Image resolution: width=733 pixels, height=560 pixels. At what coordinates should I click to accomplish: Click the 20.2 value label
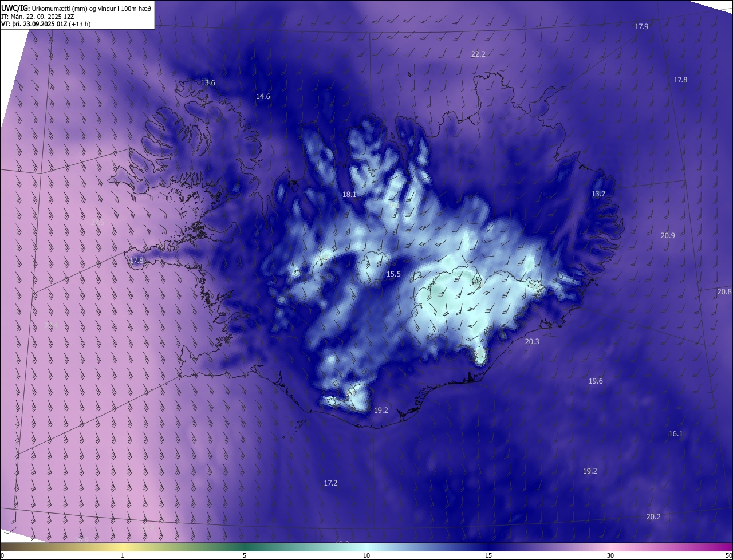pyautogui.click(x=653, y=516)
